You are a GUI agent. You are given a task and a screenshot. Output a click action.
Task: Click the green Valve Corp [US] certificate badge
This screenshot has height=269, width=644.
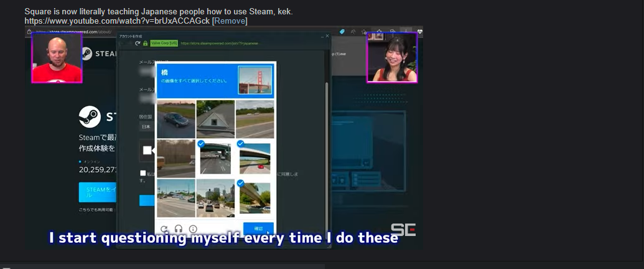(x=164, y=43)
